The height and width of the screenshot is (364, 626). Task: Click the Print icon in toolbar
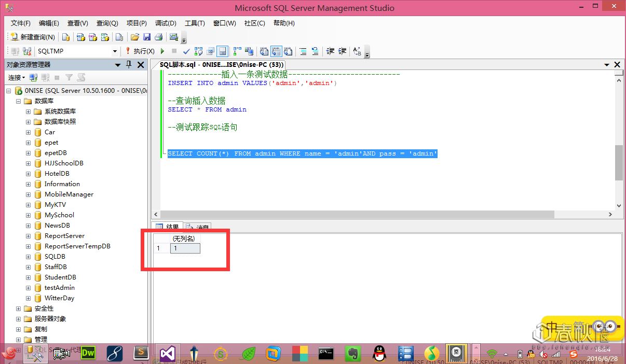pyautogui.click(x=159, y=37)
